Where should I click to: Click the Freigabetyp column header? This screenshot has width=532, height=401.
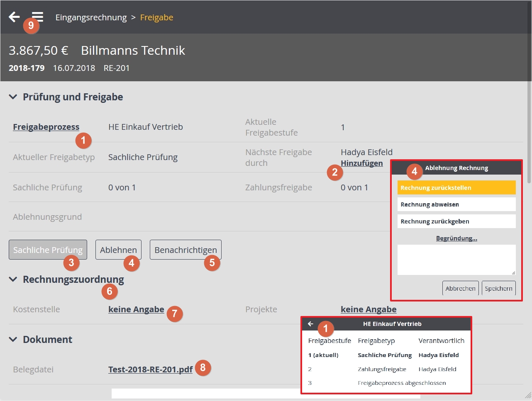tap(376, 341)
